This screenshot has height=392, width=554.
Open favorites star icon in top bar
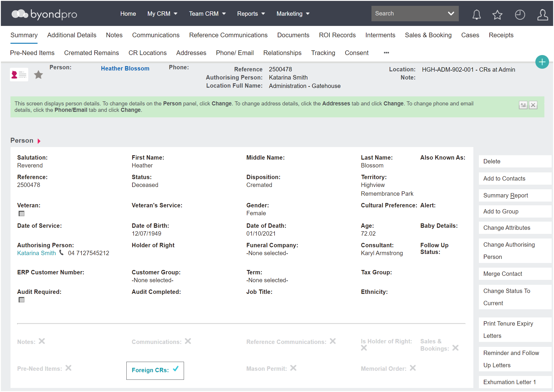tap(498, 14)
